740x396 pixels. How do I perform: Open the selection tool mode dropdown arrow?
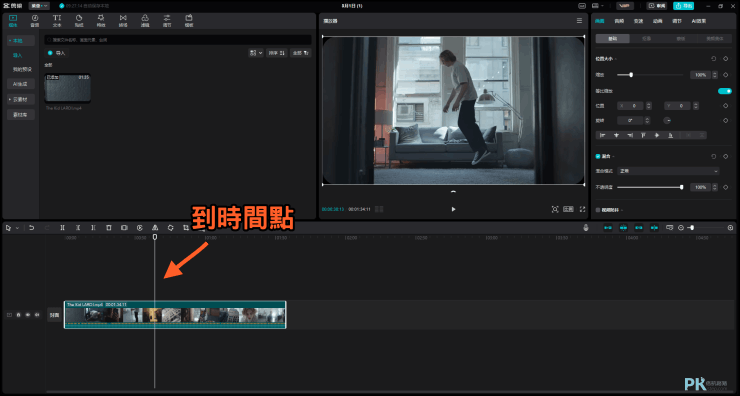coord(17,228)
